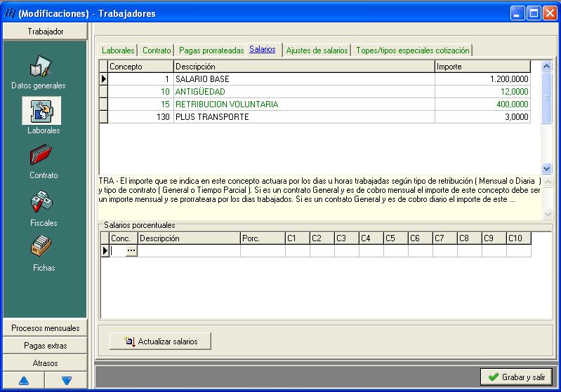Viewport: 561px width, 392px height.
Task: Click Descripción cell in Salarios porcentuales row
Action: pyautogui.click(x=189, y=251)
